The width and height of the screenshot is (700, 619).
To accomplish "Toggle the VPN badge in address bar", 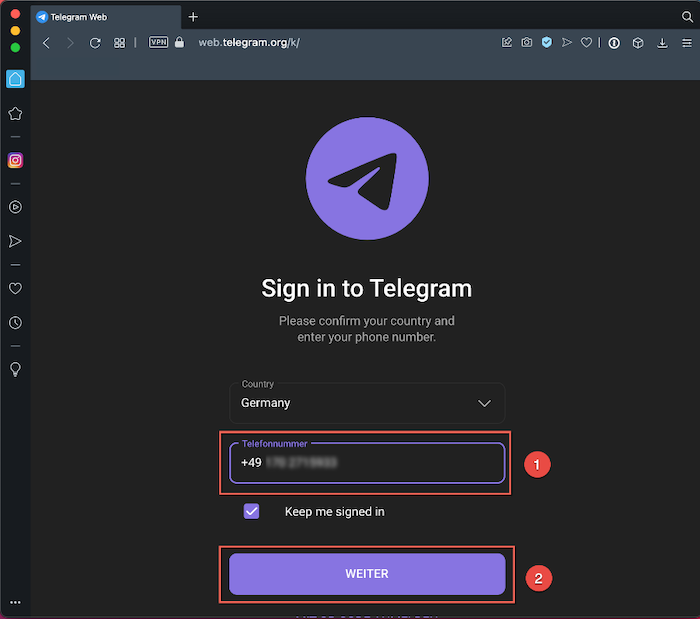I will click(158, 42).
